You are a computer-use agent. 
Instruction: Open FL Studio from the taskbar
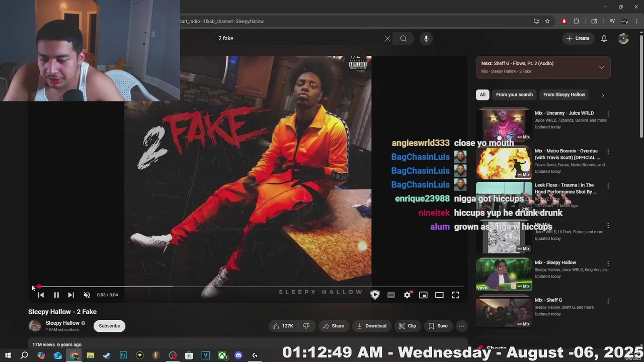(x=156, y=355)
